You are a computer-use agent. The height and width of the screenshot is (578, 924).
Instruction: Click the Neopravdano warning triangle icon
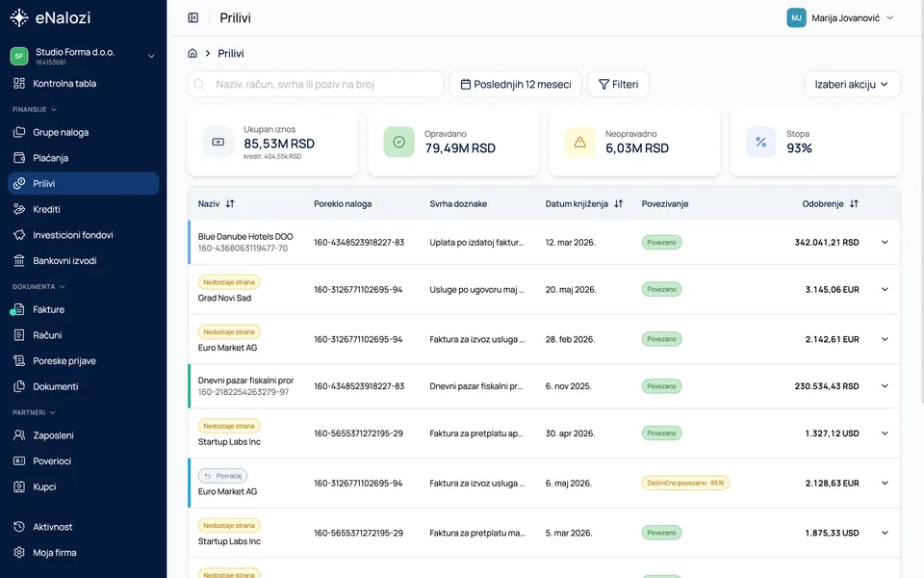(579, 143)
